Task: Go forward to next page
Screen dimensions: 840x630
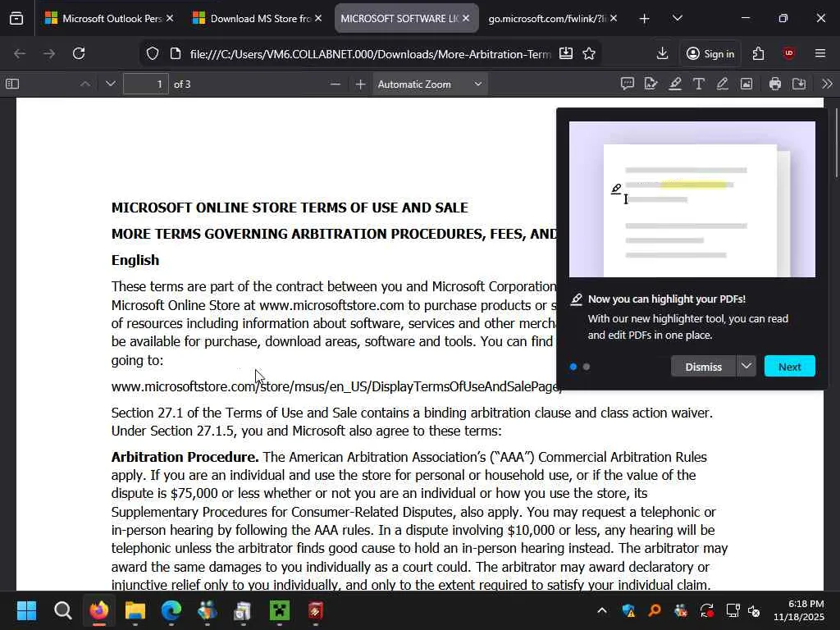Action: (x=49, y=53)
